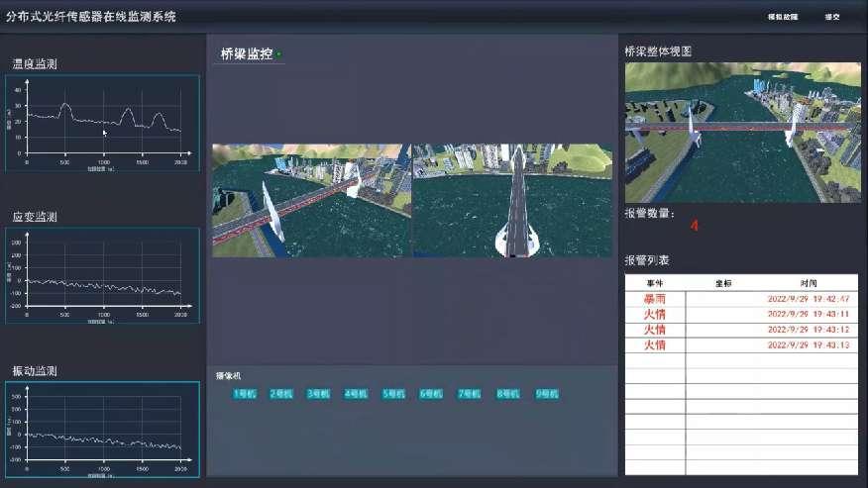Screen dimensions: 868x488
Task: Click the 模拟故障 button in top bar
Action: point(782,17)
